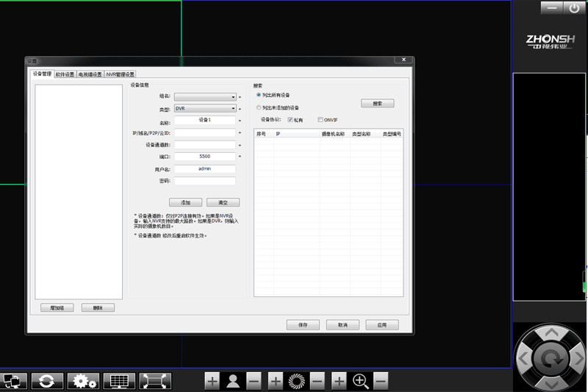This screenshot has height=392, width=588.
Task: Click the 搜索 search button
Action: [378, 104]
